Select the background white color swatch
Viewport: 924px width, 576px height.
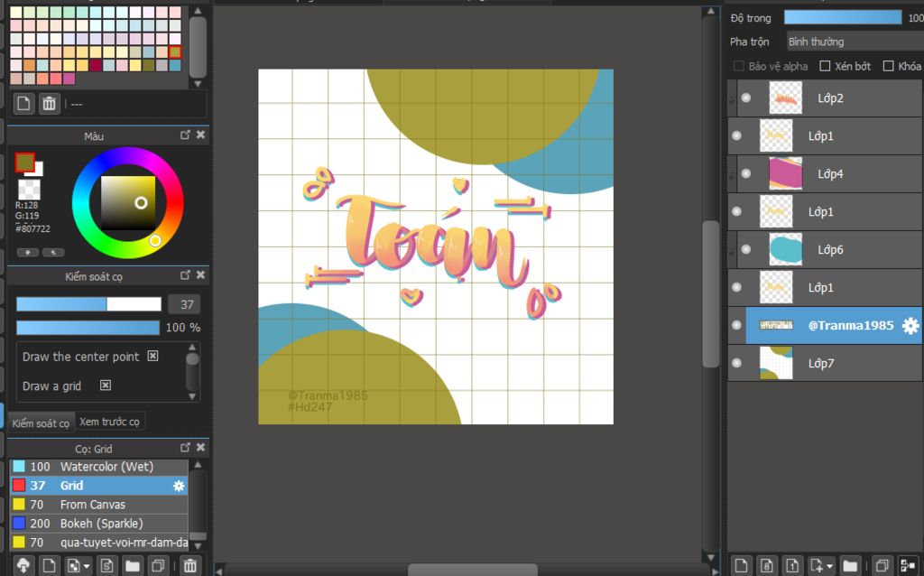39,171
